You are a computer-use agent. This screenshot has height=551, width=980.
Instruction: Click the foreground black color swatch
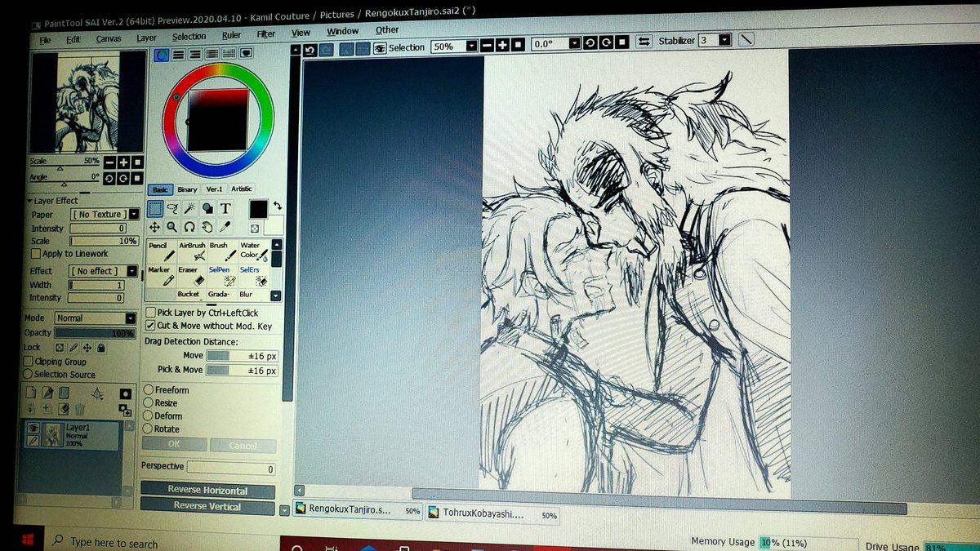pyautogui.click(x=258, y=209)
